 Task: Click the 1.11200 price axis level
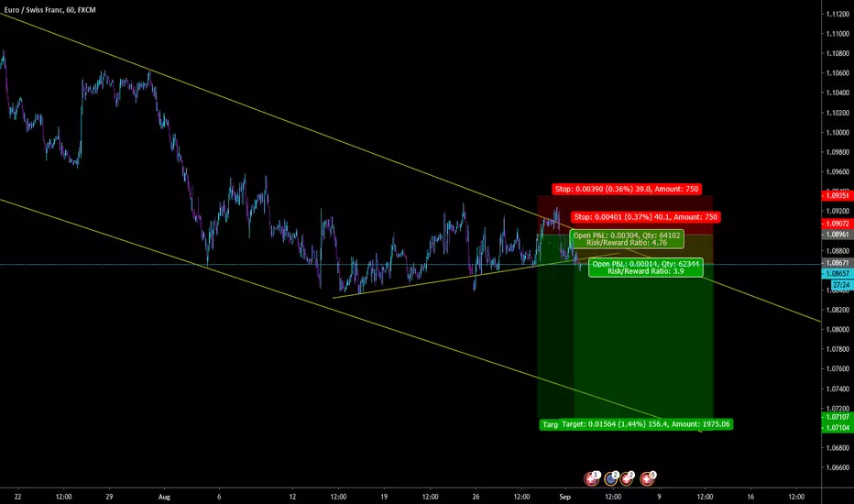pyautogui.click(x=838, y=14)
